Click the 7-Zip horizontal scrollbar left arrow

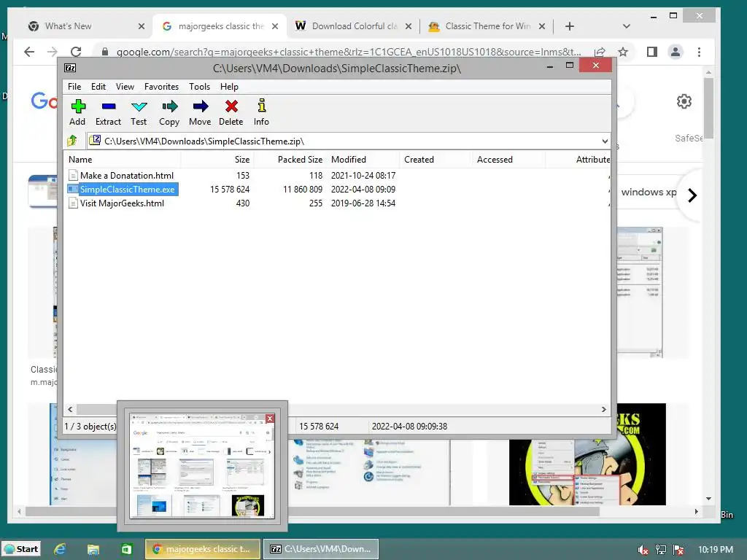(70, 410)
